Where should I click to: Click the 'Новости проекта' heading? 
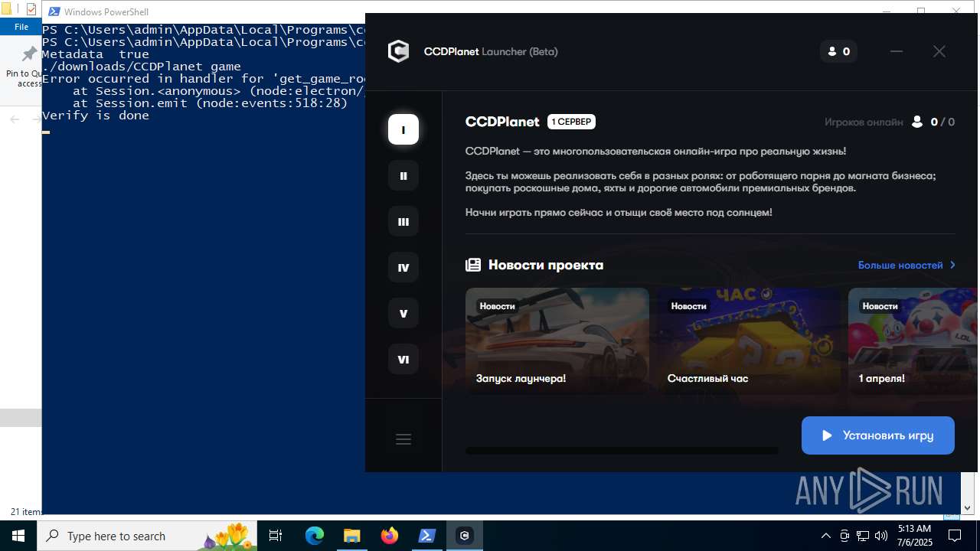pos(546,265)
